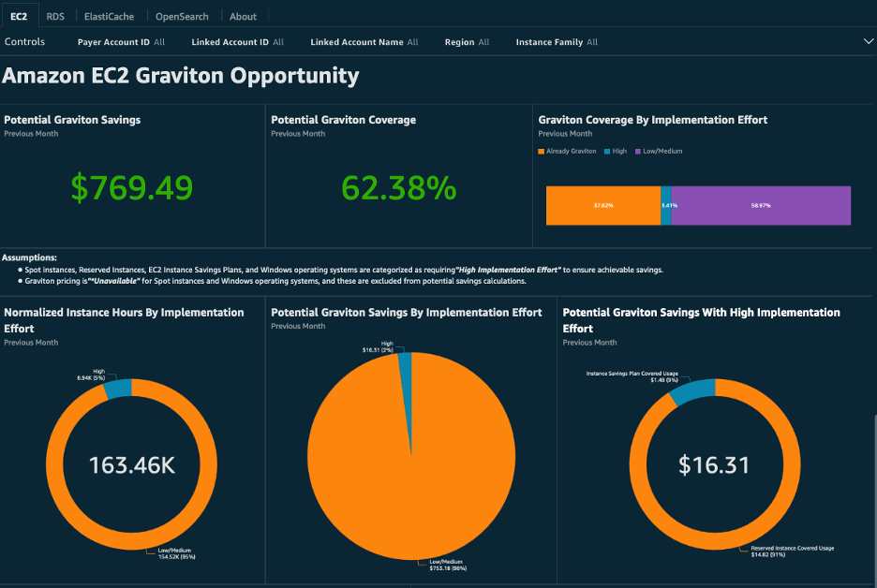Open the Instance Family filter

(556, 42)
